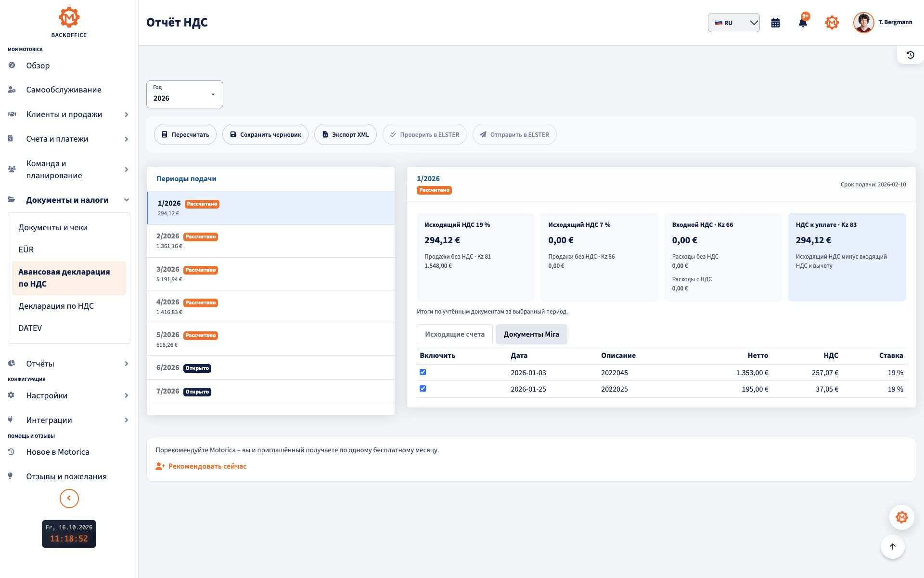Collapse sidebar with orange chevron circle
The height and width of the screenshot is (578, 924).
(69, 498)
